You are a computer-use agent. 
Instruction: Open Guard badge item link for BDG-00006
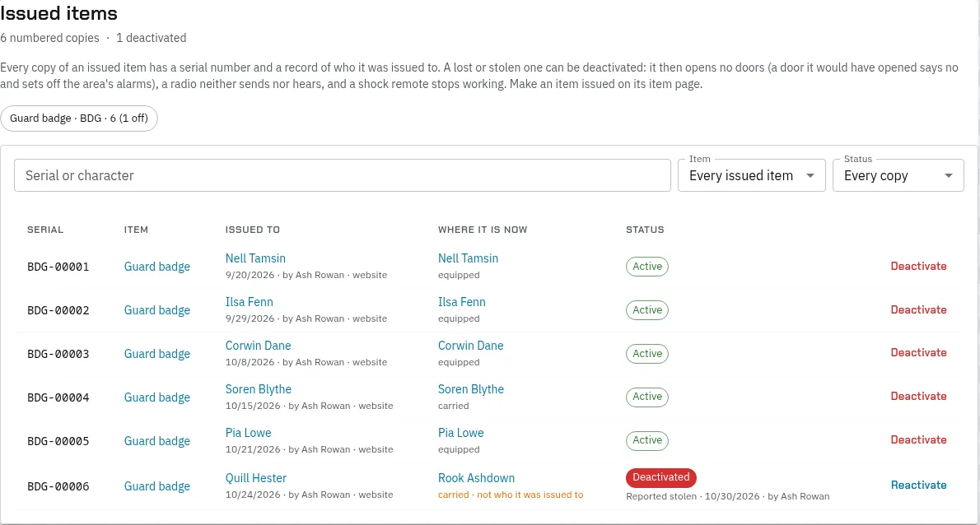[x=156, y=486]
